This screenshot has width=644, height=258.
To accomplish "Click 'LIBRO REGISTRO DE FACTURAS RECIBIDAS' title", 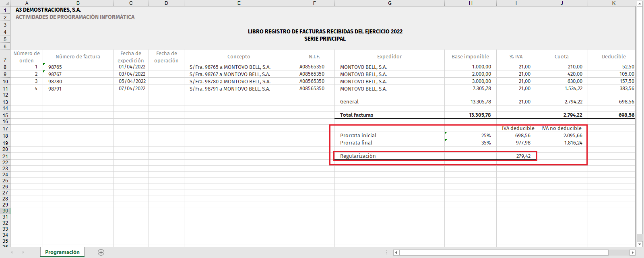I will pyautogui.click(x=325, y=31).
